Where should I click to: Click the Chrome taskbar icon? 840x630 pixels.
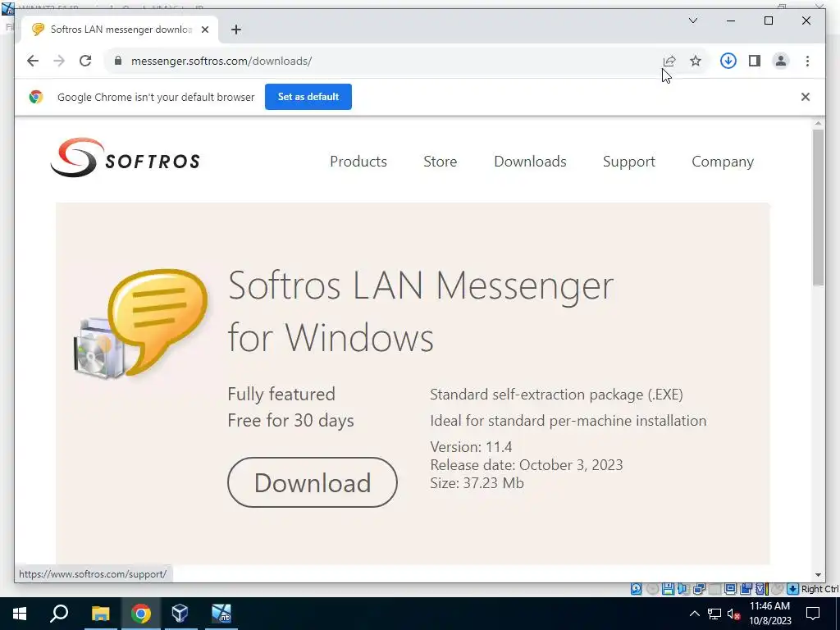140,614
